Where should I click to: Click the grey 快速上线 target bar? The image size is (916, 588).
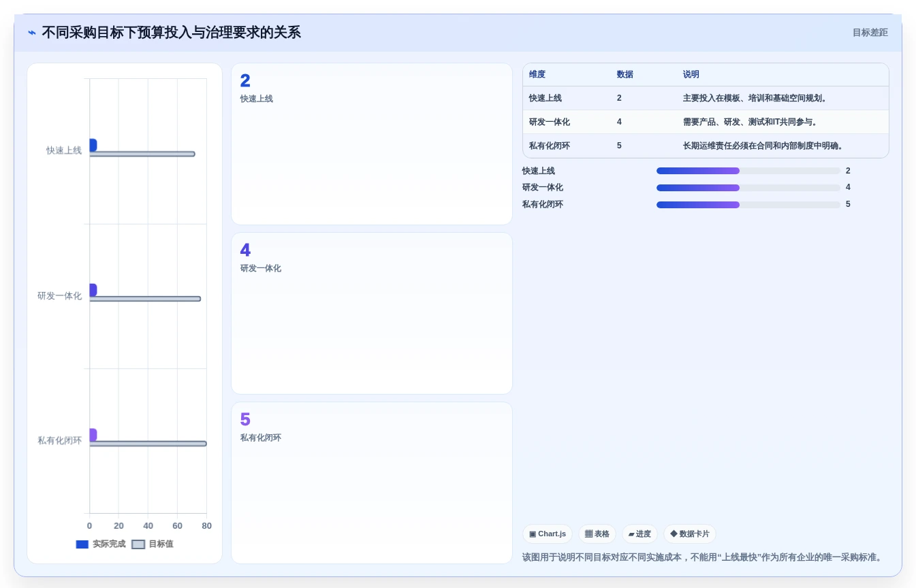[142, 154]
